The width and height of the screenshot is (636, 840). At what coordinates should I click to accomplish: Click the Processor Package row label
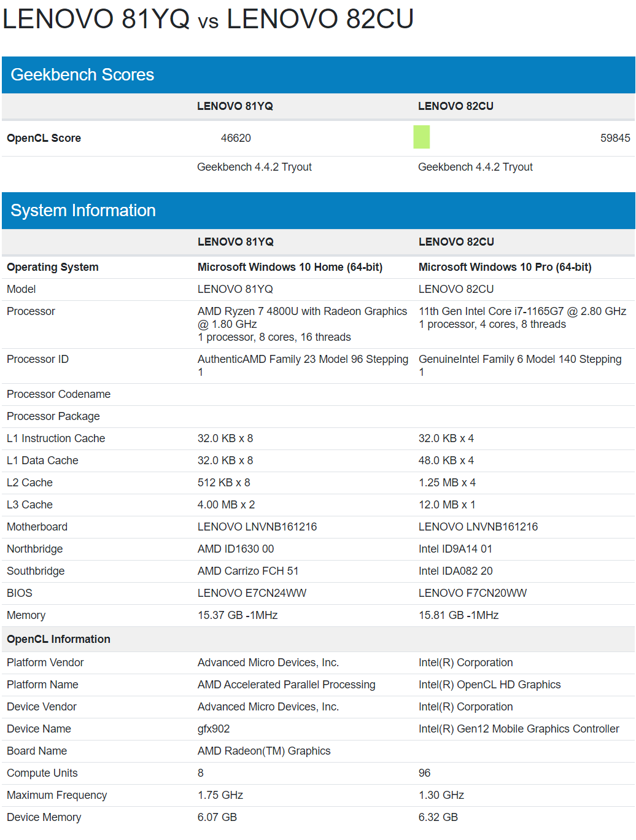coord(53,416)
